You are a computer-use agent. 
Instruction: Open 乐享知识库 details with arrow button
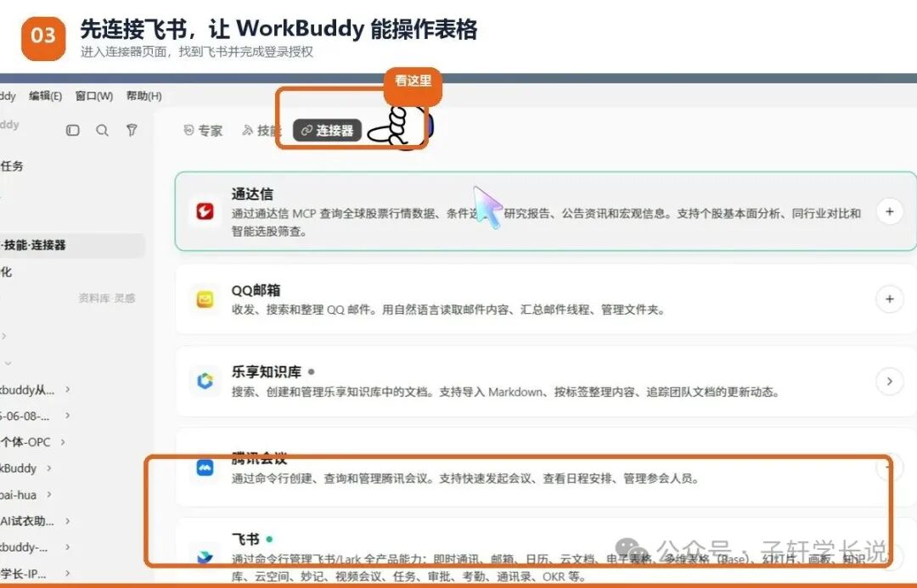[x=890, y=381]
